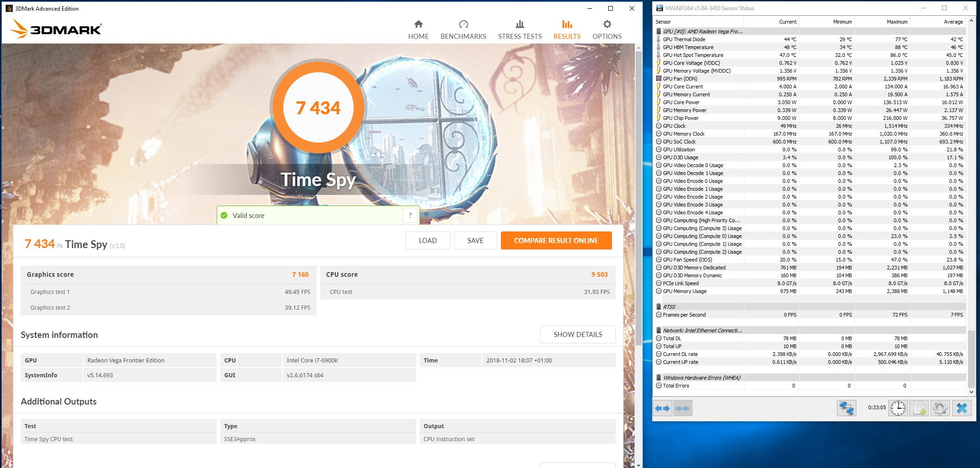Click the thermometer icon beside GPU HBM Temperature
This screenshot has width=980, height=468.
tap(658, 47)
